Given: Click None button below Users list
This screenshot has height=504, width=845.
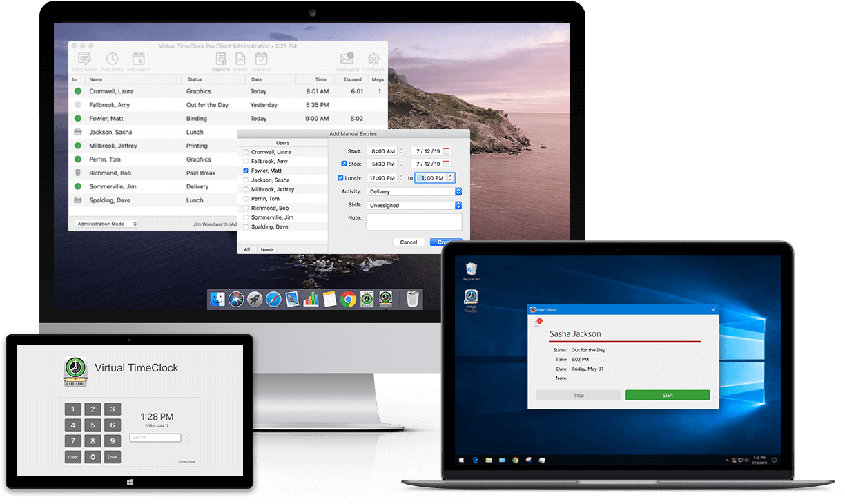Looking at the screenshot, I should pyautogui.click(x=266, y=249).
